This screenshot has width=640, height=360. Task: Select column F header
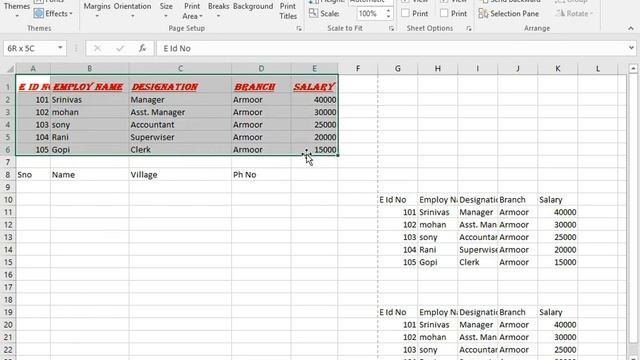[358, 69]
